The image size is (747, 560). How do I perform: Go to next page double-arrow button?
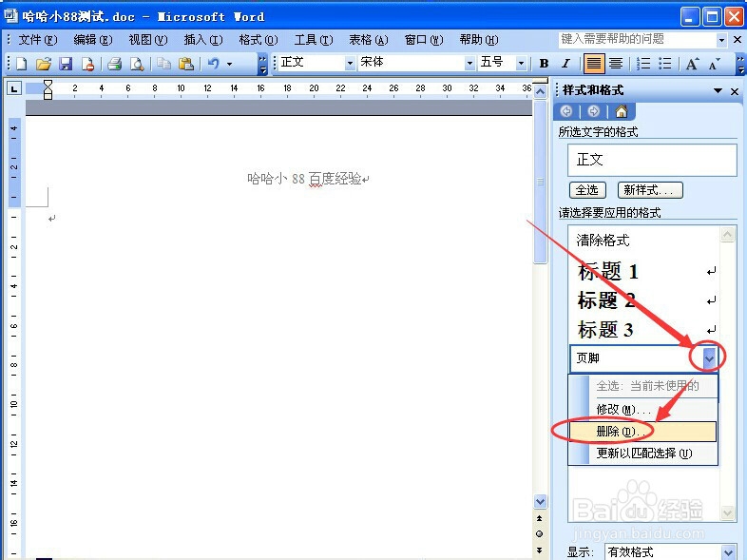tap(539, 550)
